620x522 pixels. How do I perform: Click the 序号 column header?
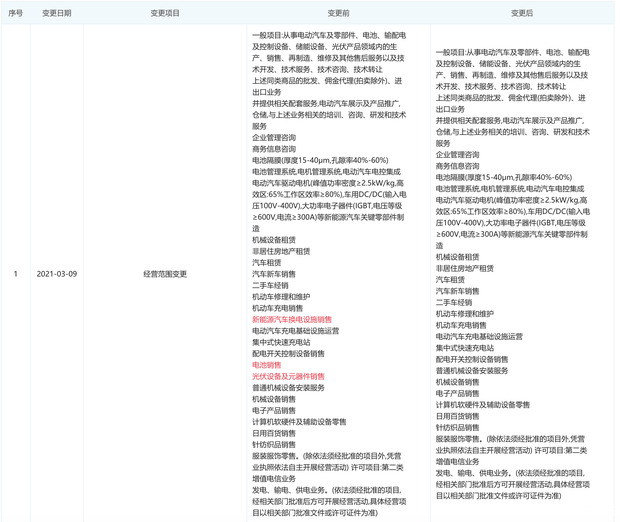pyautogui.click(x=15, y=13)
